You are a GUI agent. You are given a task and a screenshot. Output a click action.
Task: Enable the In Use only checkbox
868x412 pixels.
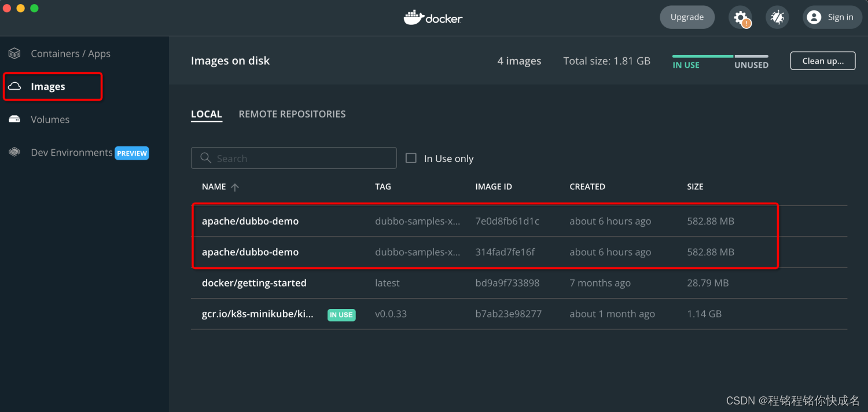[x=411, y=158]
